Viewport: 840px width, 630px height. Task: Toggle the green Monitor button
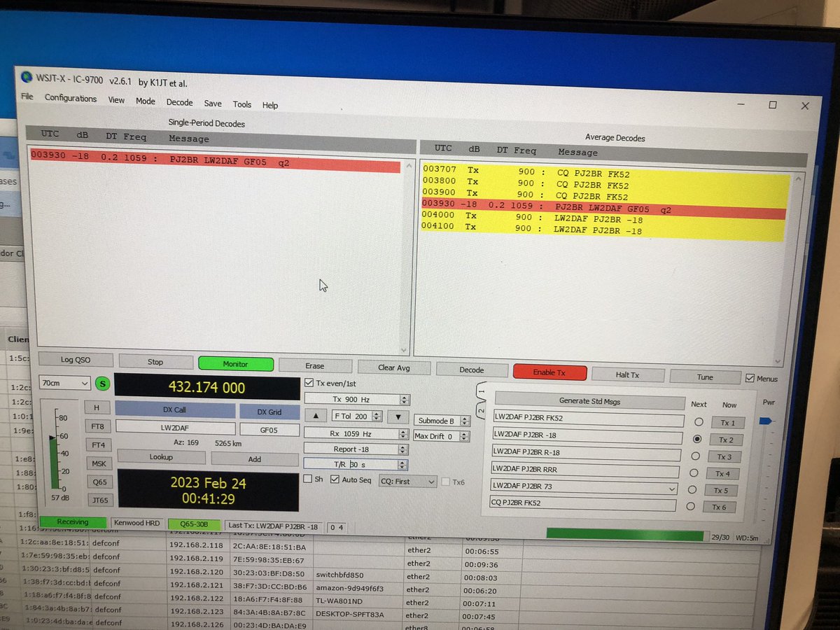(235, 364)
